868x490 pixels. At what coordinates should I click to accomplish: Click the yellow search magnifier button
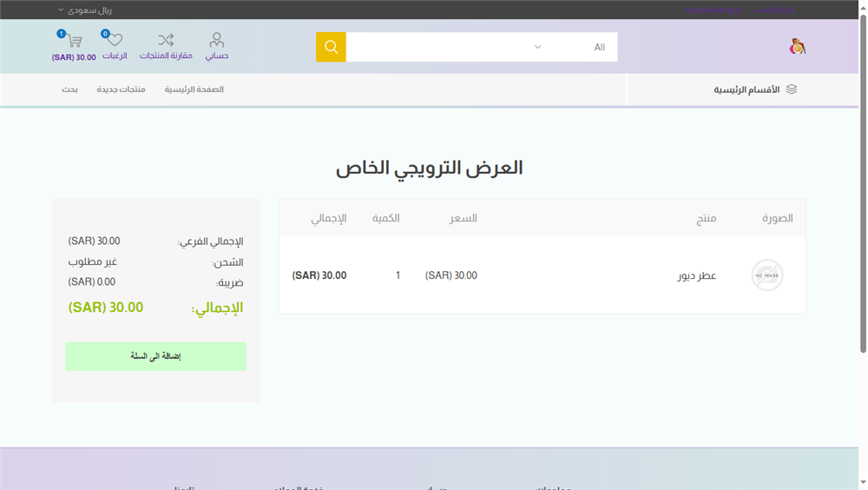[x=331, y=47]
